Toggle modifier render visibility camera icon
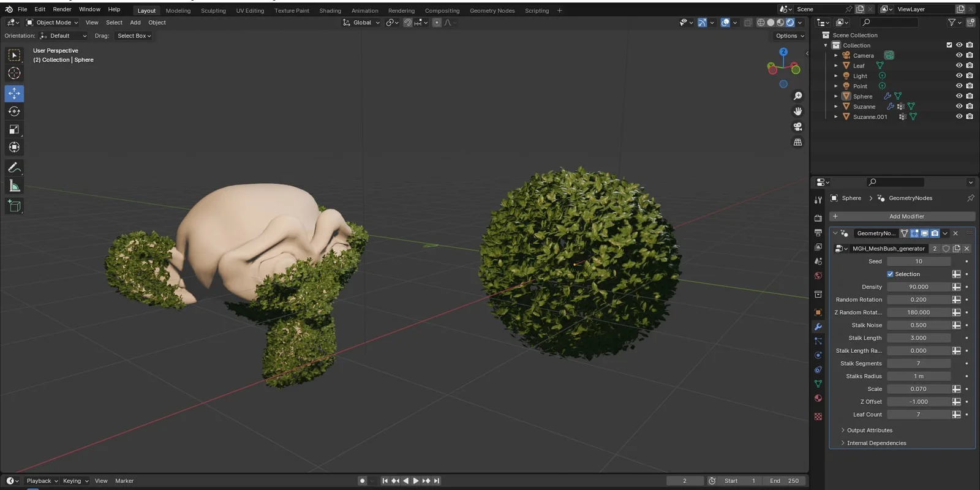Image resolution: width=980 pixels, height=490 pixels. click(935, 233)
